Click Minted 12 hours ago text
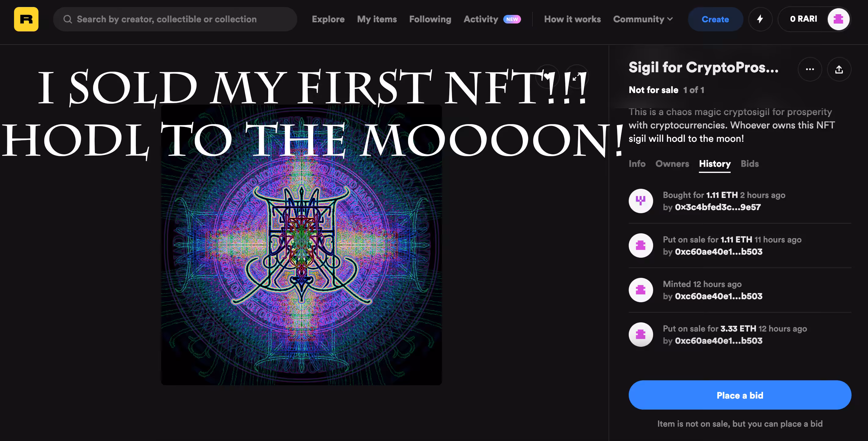868x441 pixels. tap(702, 284)
